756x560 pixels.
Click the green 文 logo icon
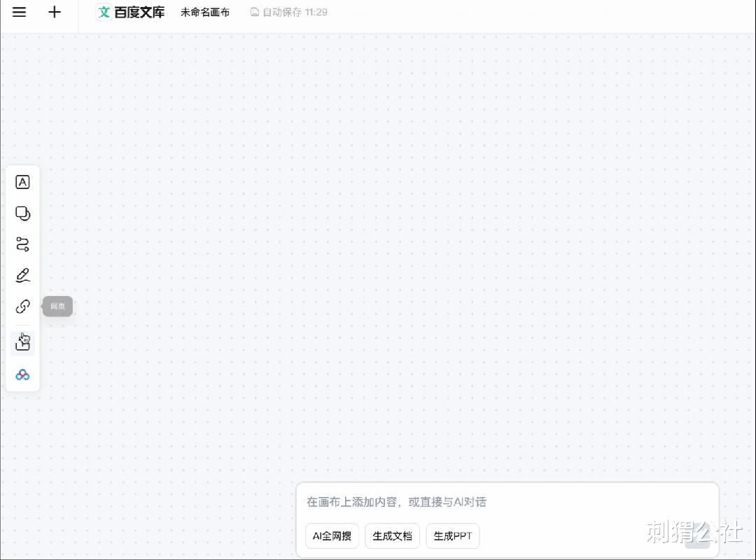click(104, 12)
